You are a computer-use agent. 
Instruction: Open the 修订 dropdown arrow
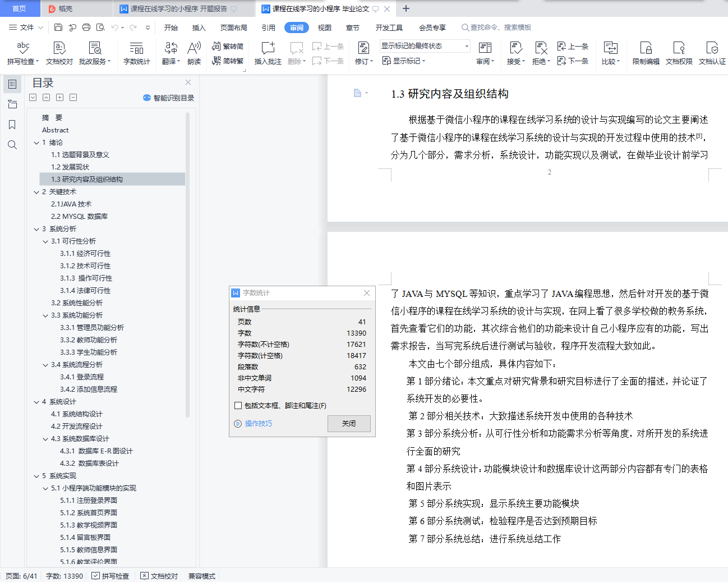371,61
